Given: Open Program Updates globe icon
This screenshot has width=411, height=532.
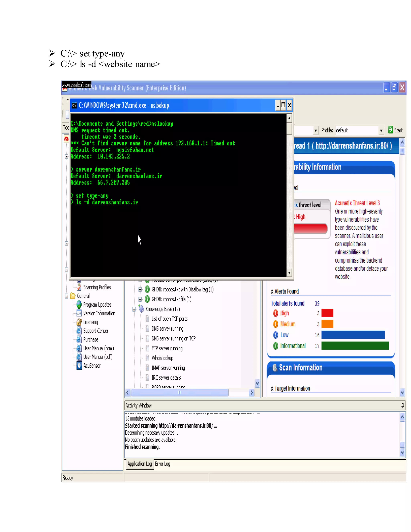Looking at the screenshot, I should click(79, 305).
